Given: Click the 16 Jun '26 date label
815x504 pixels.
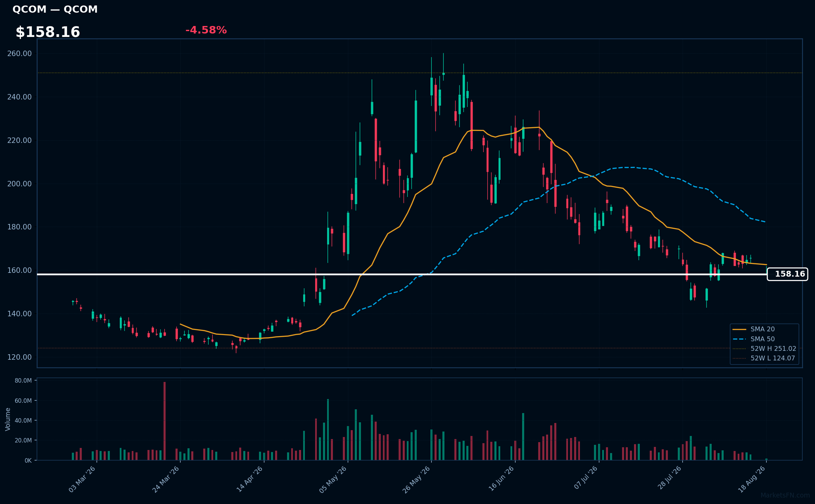Looking at the screenshot, I should click(x=501, y=479).
